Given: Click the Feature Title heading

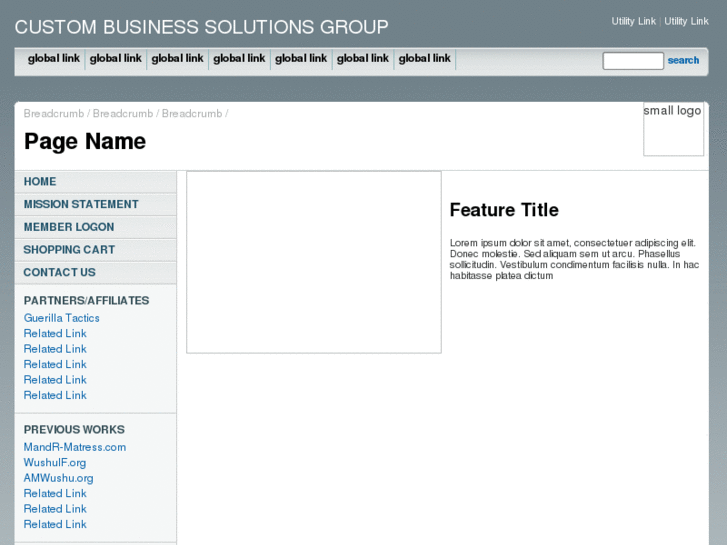Looking at the screenshot, I should pyautogui.click(x=504, y=210).
